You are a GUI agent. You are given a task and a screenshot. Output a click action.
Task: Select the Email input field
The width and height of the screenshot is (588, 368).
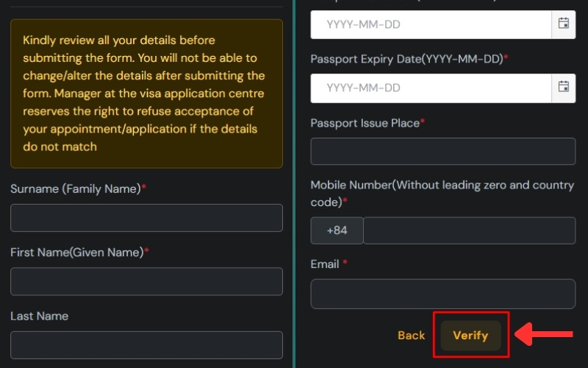pos(442,294)
